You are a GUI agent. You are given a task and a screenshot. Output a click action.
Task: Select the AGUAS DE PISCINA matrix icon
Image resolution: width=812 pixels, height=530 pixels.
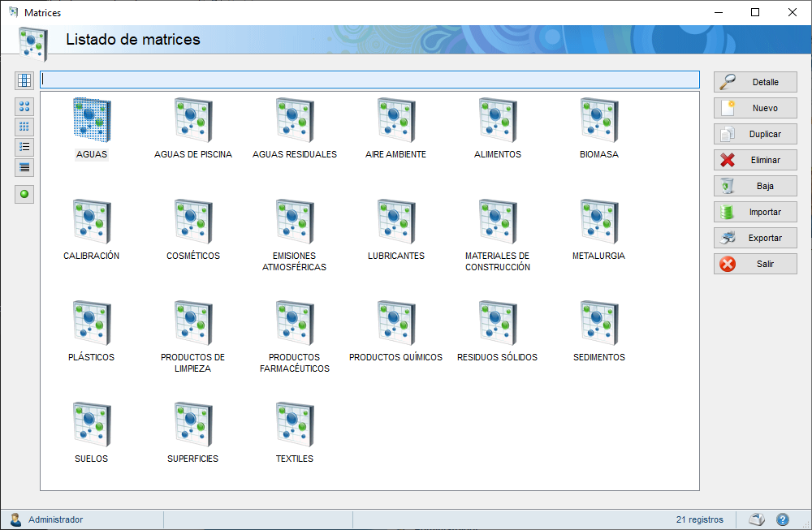point(193,120)
